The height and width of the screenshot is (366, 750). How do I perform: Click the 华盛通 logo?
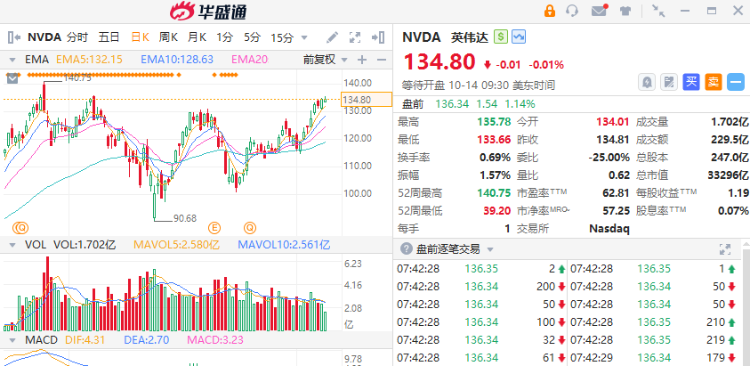pyautogui.click(x=208, y=11)
